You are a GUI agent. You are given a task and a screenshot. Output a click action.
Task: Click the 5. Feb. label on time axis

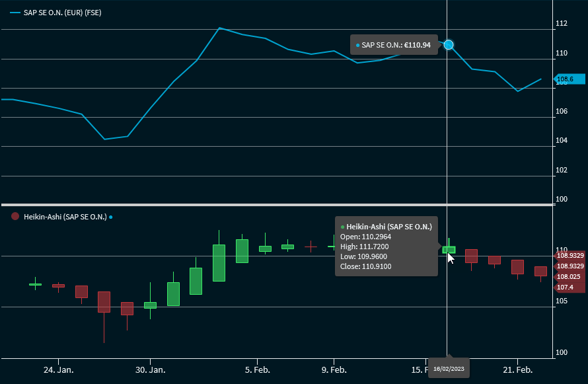coord(257,370)
